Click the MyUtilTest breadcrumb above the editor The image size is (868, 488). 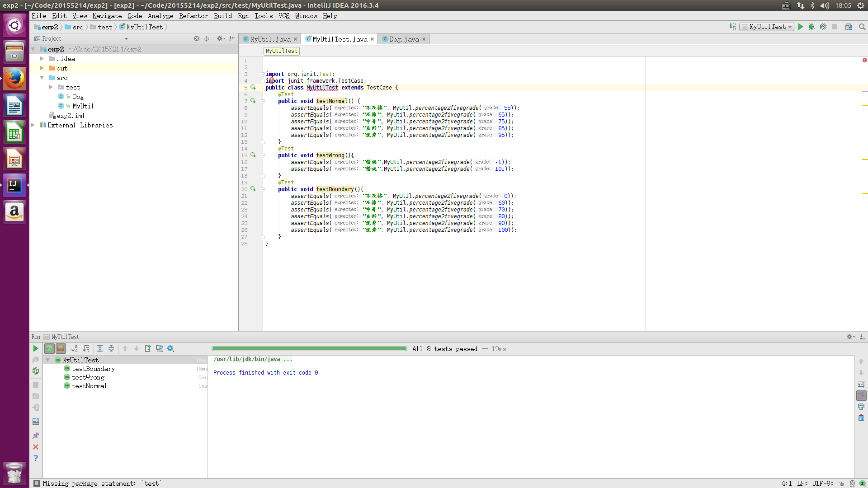point(282,51)
